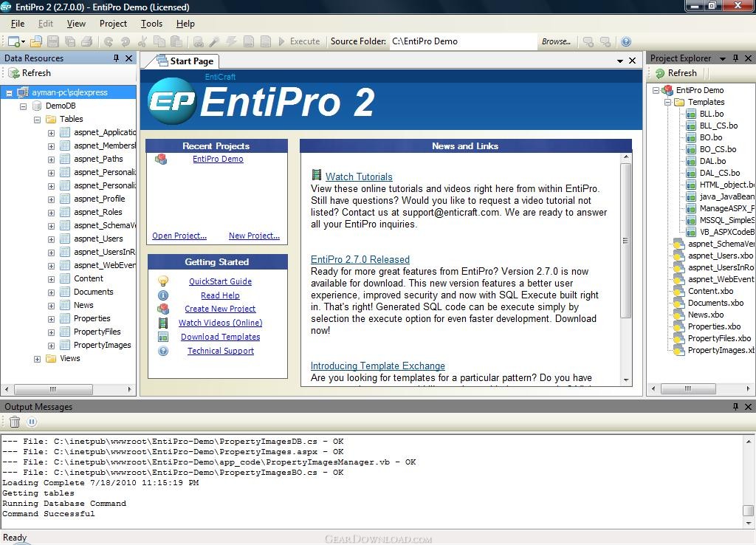Click the database toolbar icon
Image resolution: width=756 pixels, height=545 pixels.
pos(198,41)
